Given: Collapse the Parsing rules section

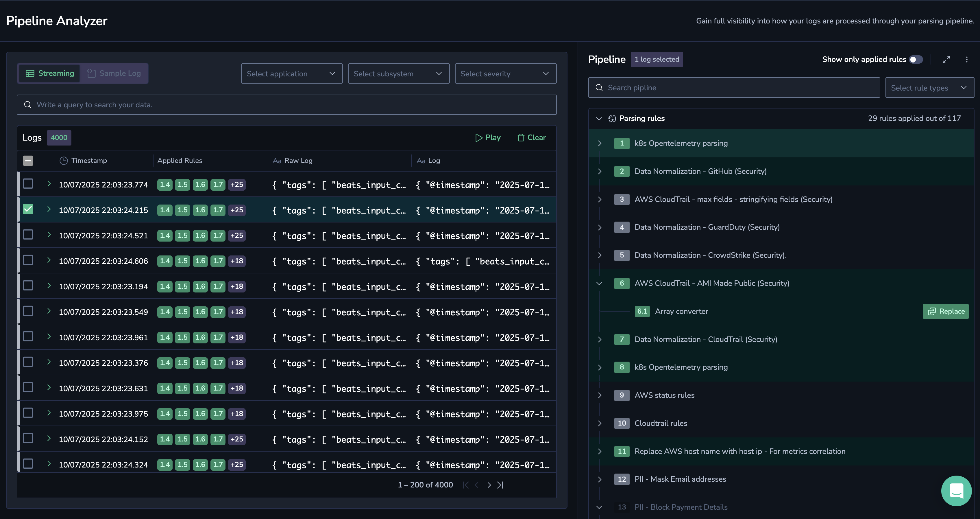Looking at the screenshot, I should tap(599, 118).
